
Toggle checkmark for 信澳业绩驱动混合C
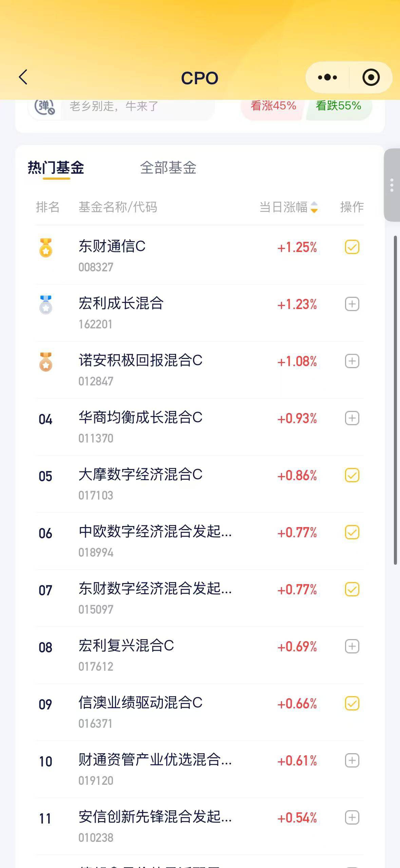(x=352, y=703)
